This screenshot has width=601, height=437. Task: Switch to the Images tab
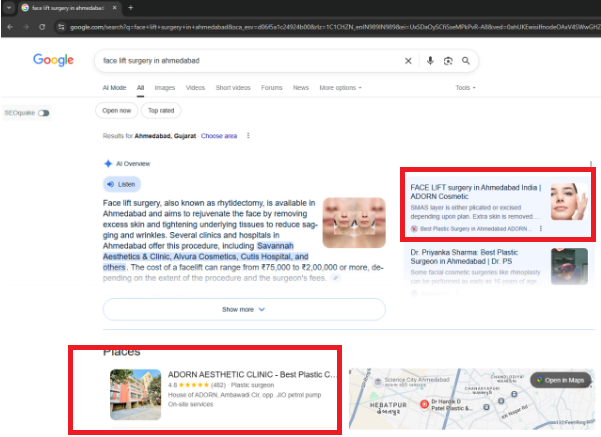pos(164,88)
